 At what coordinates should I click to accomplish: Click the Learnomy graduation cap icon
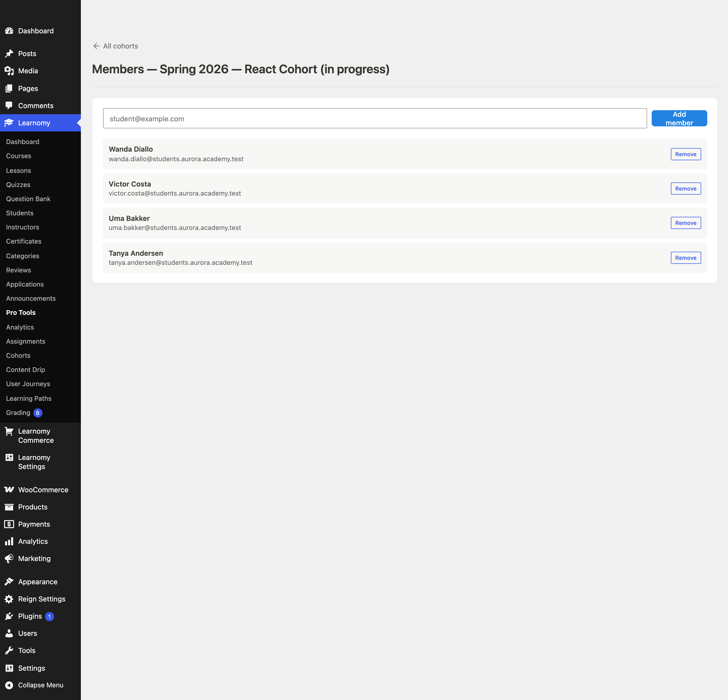tap(9, 123)
